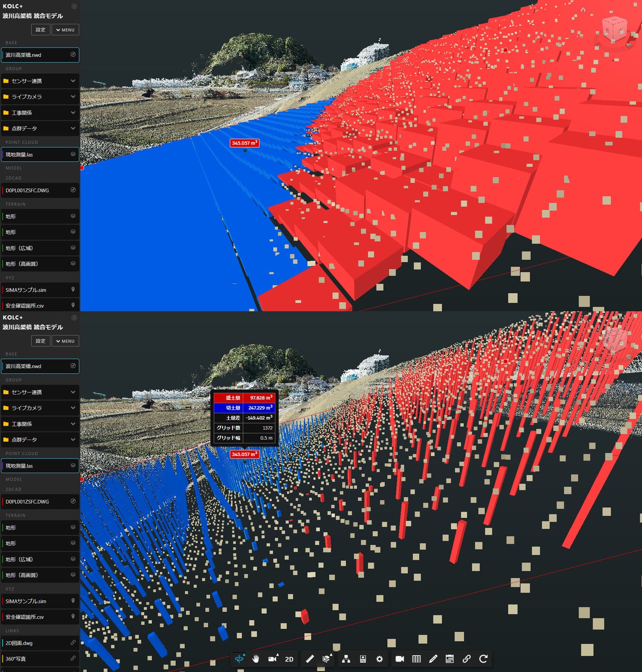Open the MENU dropdown in upper view
Image resolution: width=642 pixels, height=672 pixels.
click(x=65, y=30)
